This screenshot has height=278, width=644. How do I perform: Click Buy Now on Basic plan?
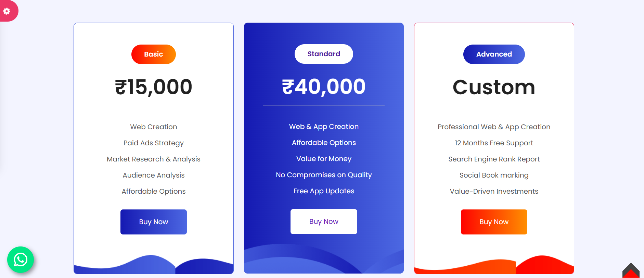[x=153, y=222]
